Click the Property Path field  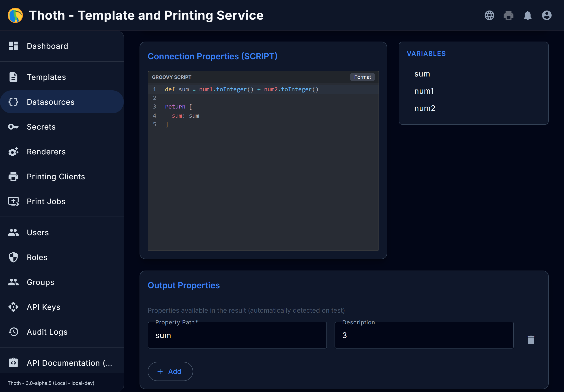[x=237, y=335]
